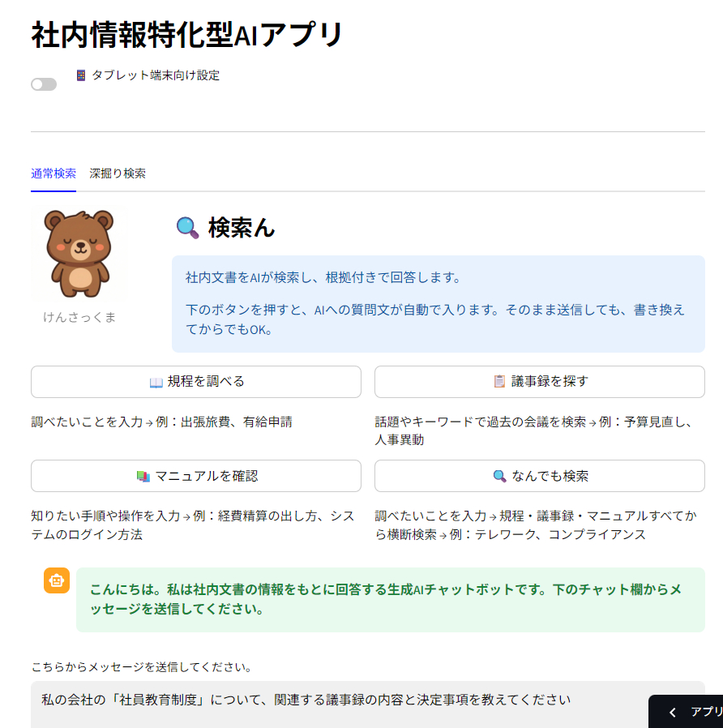Screen dimensions: 723x728
Task: Click the タブレット端末向け設定 label text
Action: (x=156, y=75)
